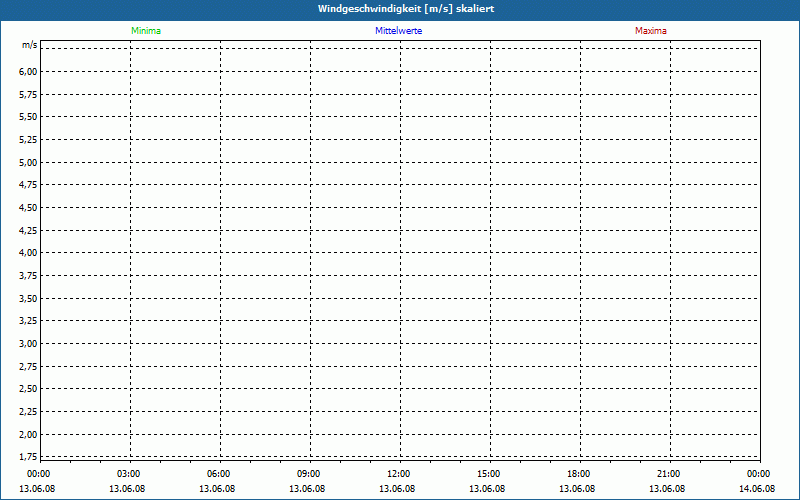Select the 09:00 time marker
The image size is (800, 500).
pos(309,474)
